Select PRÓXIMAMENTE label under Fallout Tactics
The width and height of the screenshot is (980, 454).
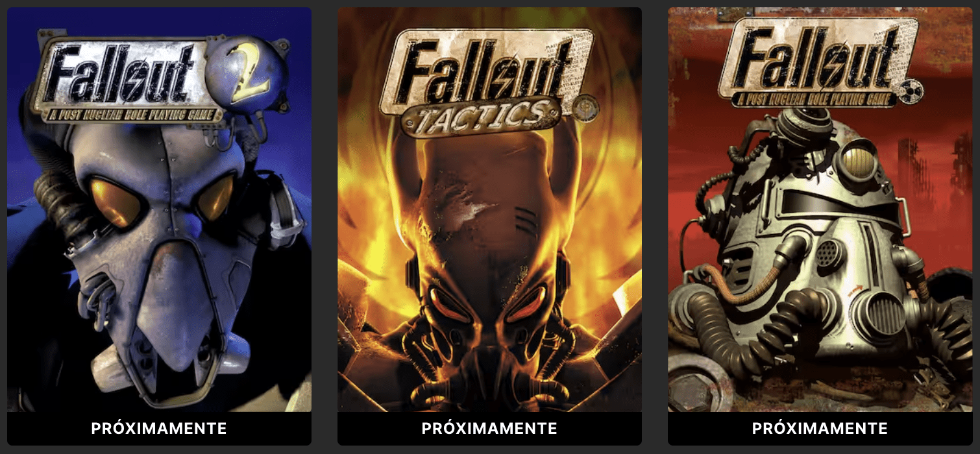[x=489, y=429]
